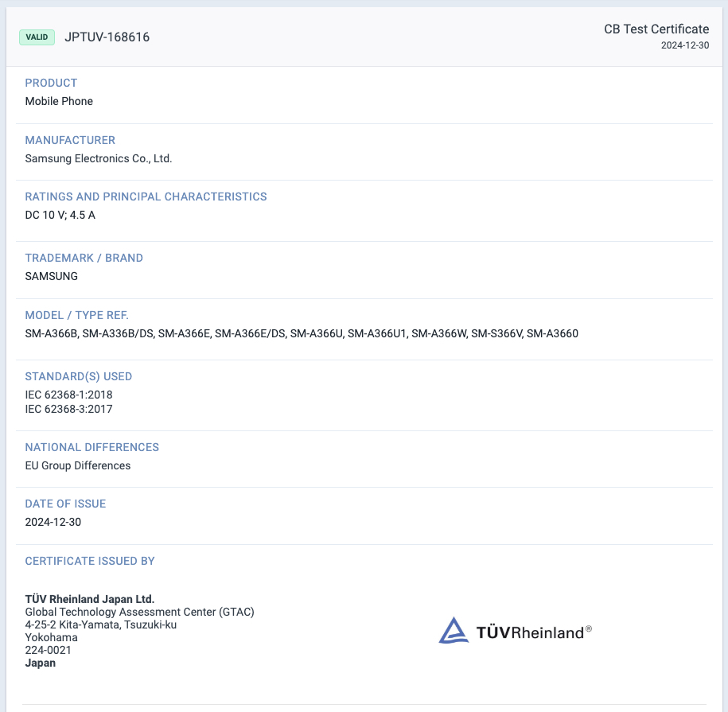Click the CERTIFICATE ISSUED BY label
This screenshot has width=728, height=712.
[x=90, y=561]
